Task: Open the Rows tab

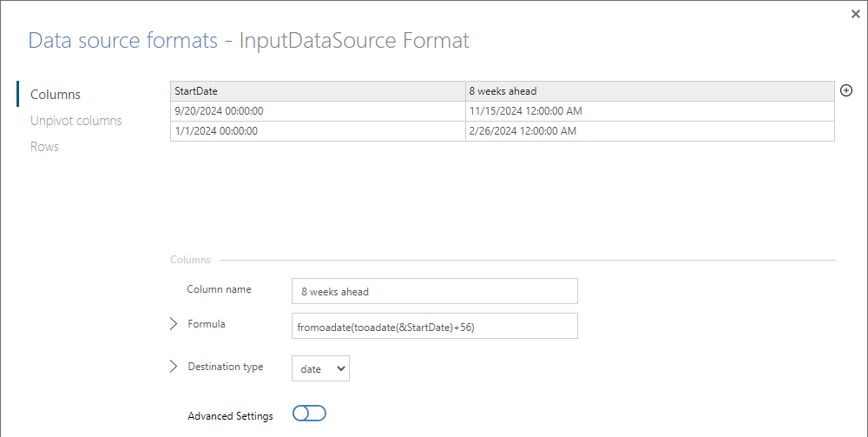Action: (x=45, y=147)
